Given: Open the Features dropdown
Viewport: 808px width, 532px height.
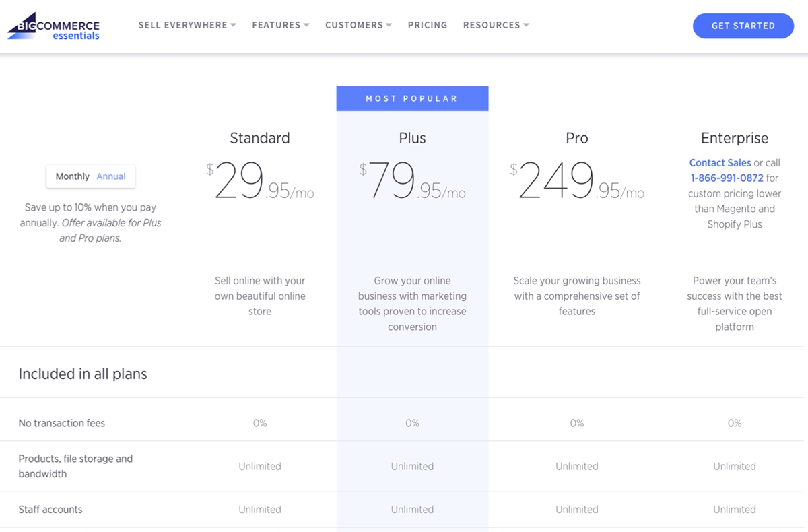Looking at the screenshot, I should [280, 25].
